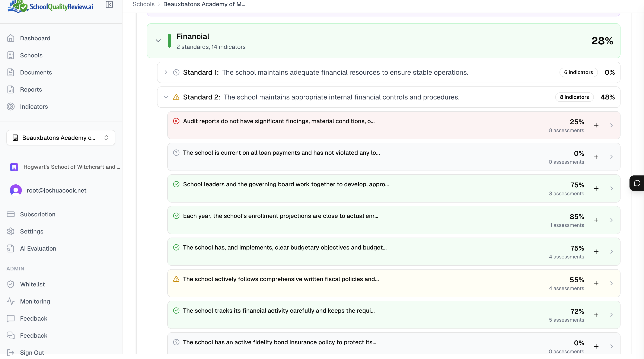Open the chat bubble widget
The width and height of the screenshot is (644, 359).
coord(637,183)
